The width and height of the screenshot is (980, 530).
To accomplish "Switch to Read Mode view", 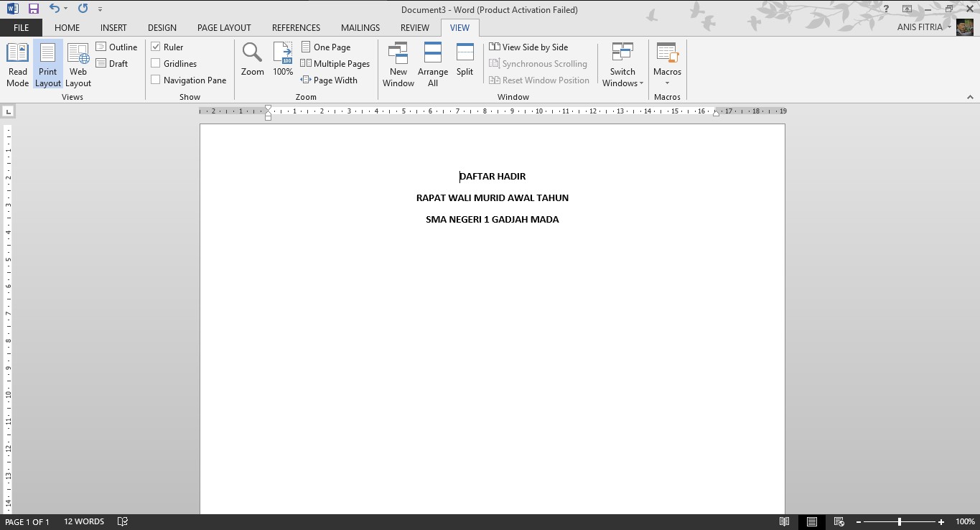I will point(17,64).
